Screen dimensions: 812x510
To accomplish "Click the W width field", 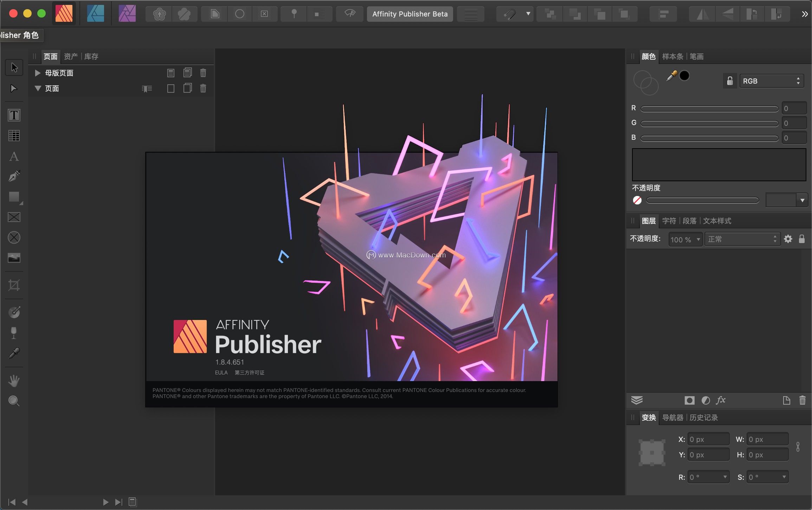I will (768, 439).
